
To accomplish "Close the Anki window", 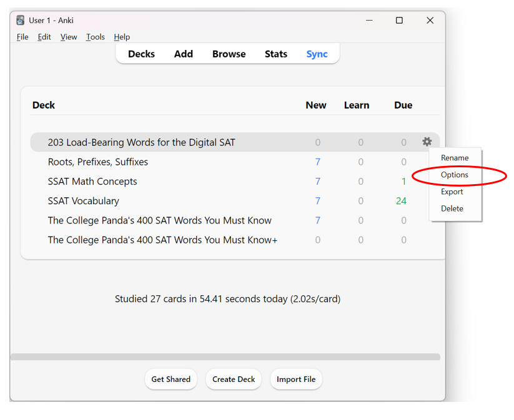I will [x=430, y=21].
